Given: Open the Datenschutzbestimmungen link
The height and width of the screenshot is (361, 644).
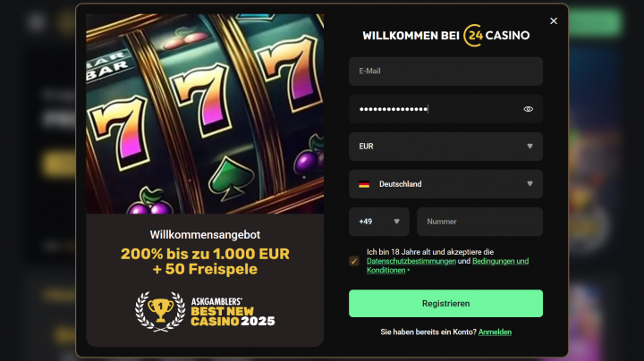Looking at the screenshot, I should tap(411, 261).
